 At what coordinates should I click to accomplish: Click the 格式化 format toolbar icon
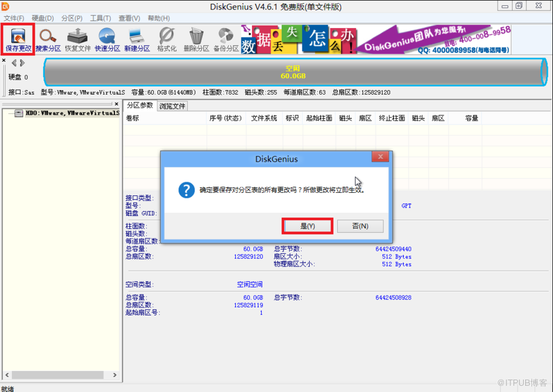coord(167,40)
